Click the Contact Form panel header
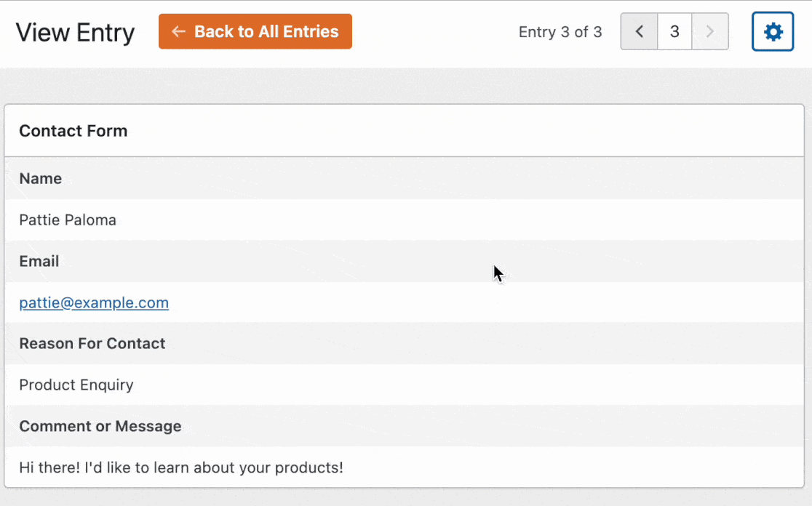The height and width of the screenshot is (506, 812). [404, 131]
